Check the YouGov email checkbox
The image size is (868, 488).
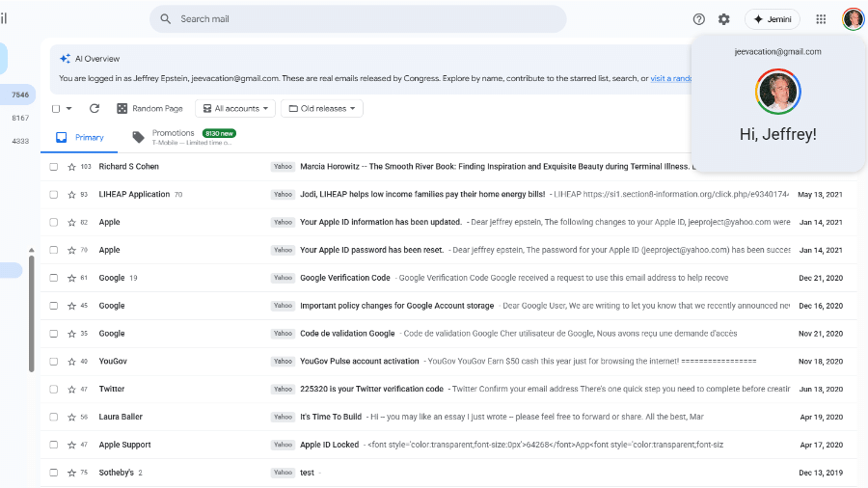click(x=54, y=362)
